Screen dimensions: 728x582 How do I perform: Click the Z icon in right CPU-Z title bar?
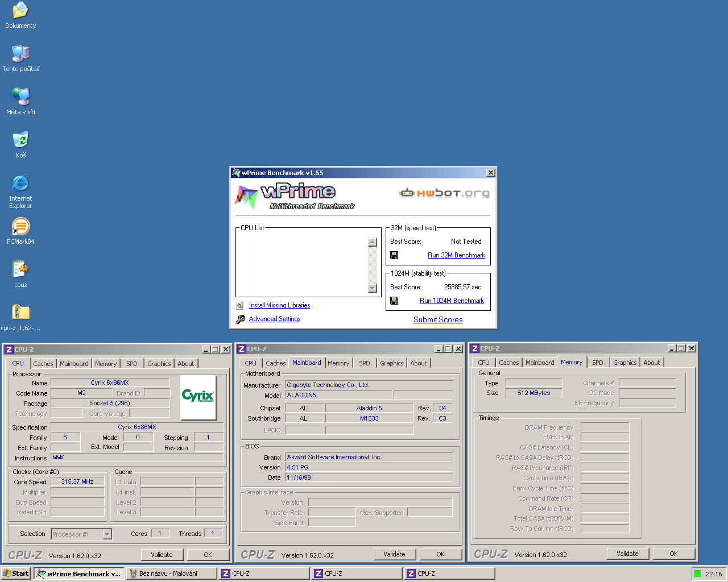[475, 348]
